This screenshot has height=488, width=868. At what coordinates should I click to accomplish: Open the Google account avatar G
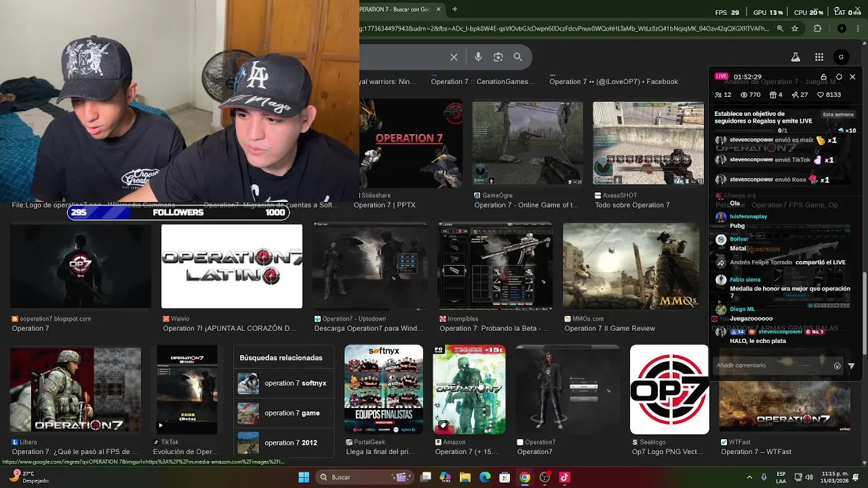tap(842, 57)
